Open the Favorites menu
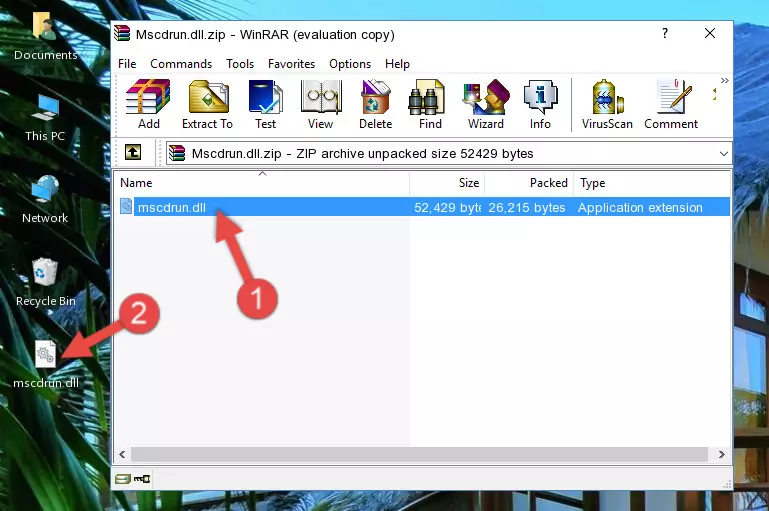The width and height of the screenshot is (769, 511). click(291, 64)
